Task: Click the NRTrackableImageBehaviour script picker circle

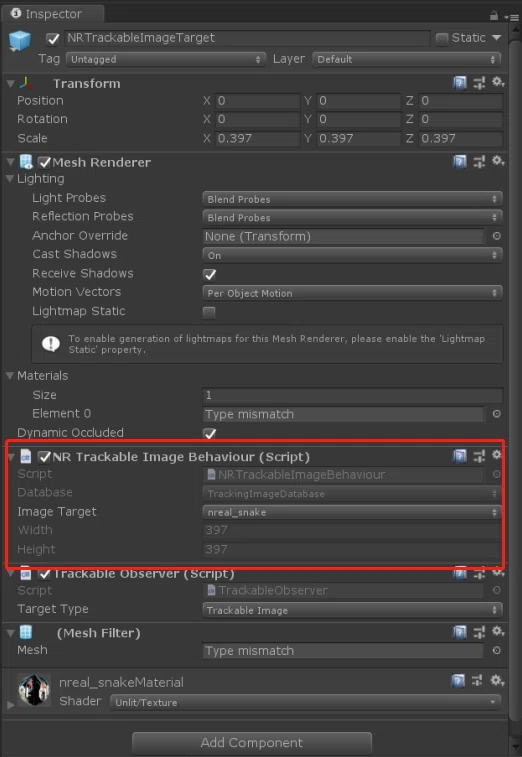Action: [496, 474]
